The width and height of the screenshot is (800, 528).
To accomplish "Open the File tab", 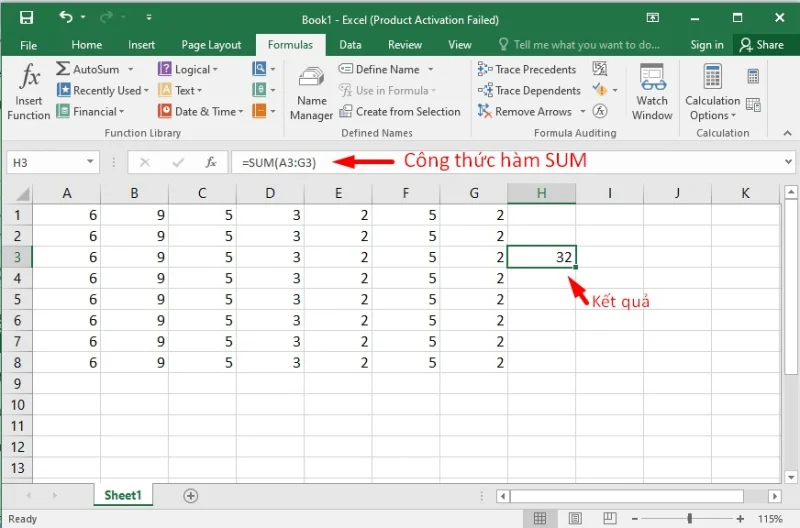I will coord(29,45).
